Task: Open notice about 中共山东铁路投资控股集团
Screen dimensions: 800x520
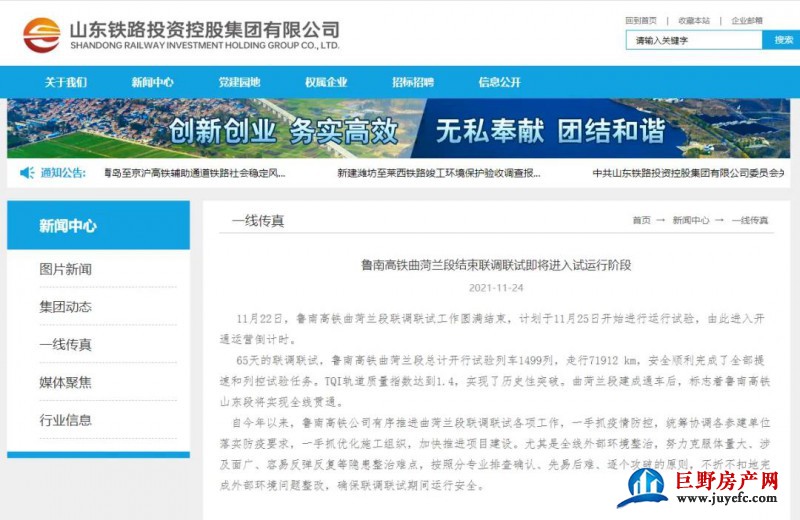Action: (x=688, y=174)
